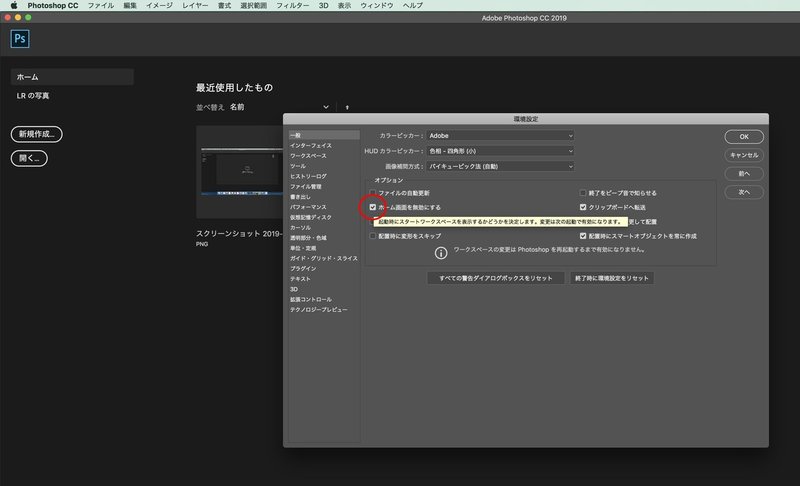Screen dimensions: 800x486
Task: Click the スクリーンショット 2019 file name
Action: [x=239, y=234]
